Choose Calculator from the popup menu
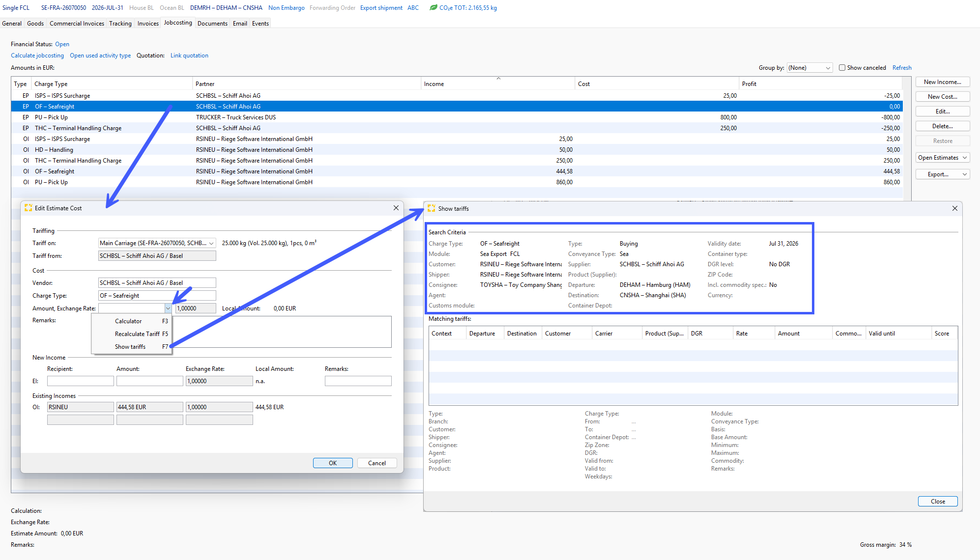The width and height of the screenshot is (980, 560). tap(132, 321)
